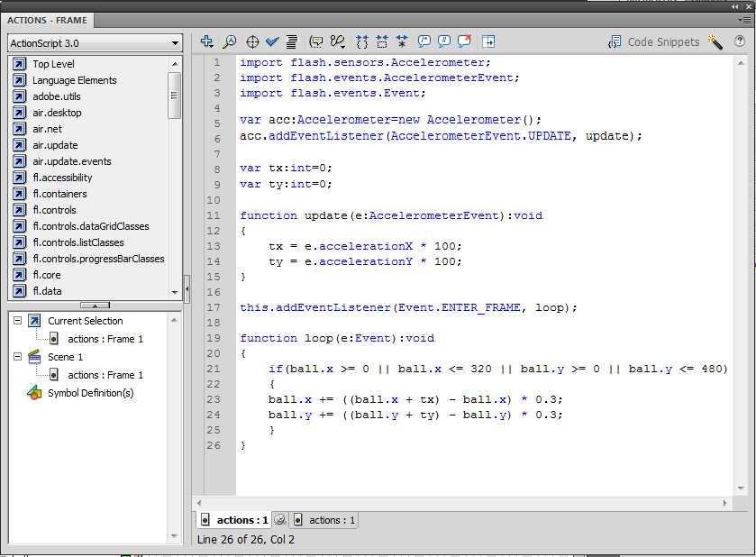Toggle Script Assist with the magic wand icon

tap(715, 42)
